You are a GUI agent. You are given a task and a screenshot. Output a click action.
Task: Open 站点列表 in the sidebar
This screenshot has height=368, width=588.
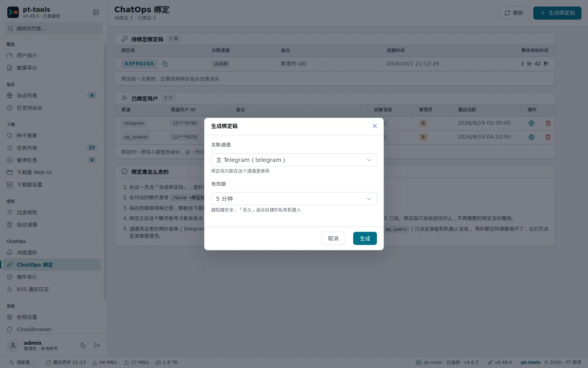tap(51, 96)
